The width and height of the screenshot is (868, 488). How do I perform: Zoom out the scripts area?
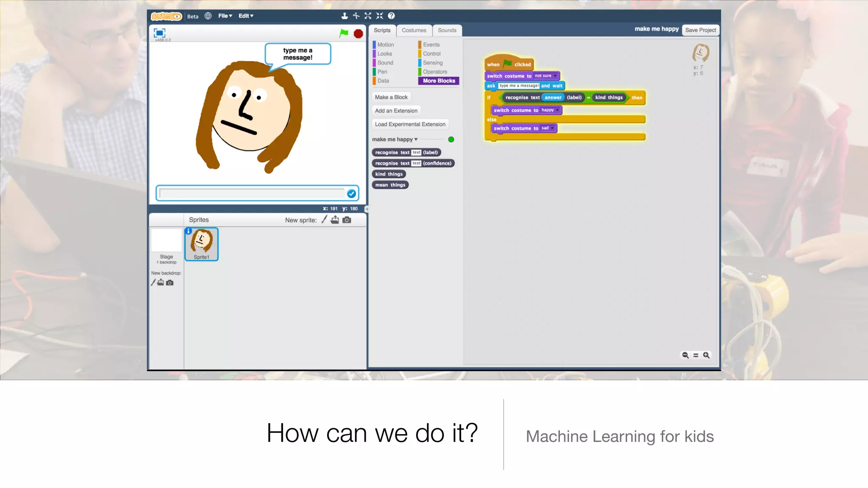[x=685, y=355]
